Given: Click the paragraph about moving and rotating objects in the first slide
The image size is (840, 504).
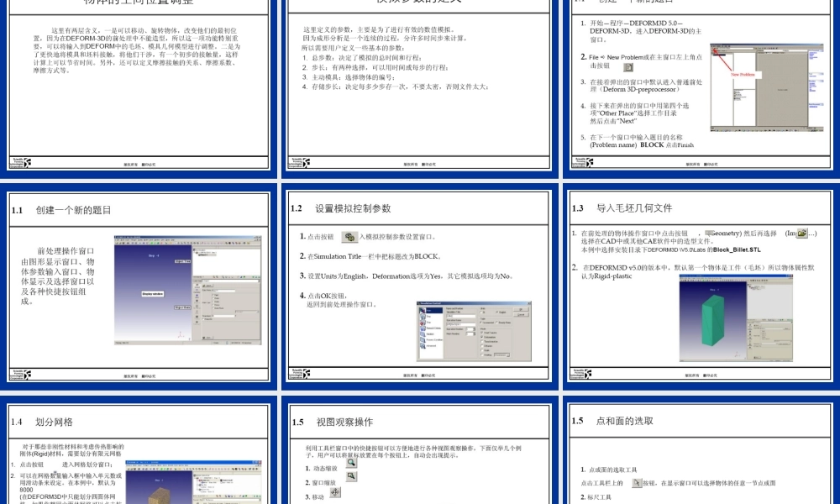Looking at the screenshot, I should [137, 50].
